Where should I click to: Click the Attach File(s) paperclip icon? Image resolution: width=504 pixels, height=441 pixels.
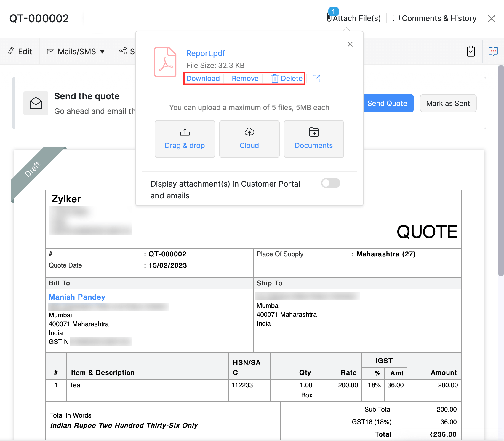pyautogui.click(x=329, y=18)
